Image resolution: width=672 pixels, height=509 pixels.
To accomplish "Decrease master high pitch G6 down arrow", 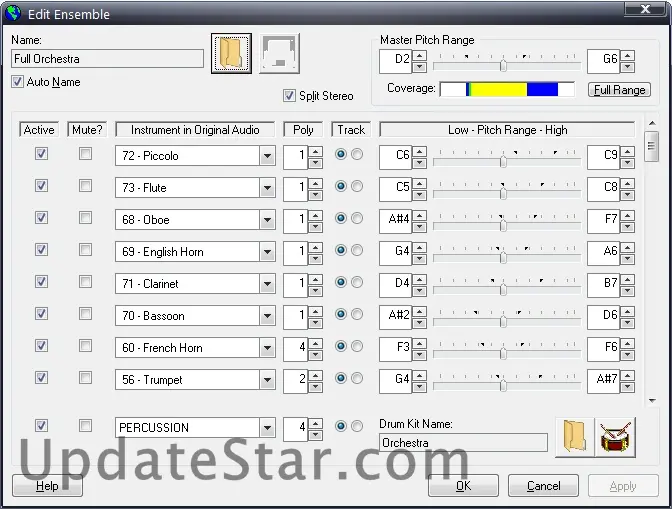I will (x=628, y=67).
